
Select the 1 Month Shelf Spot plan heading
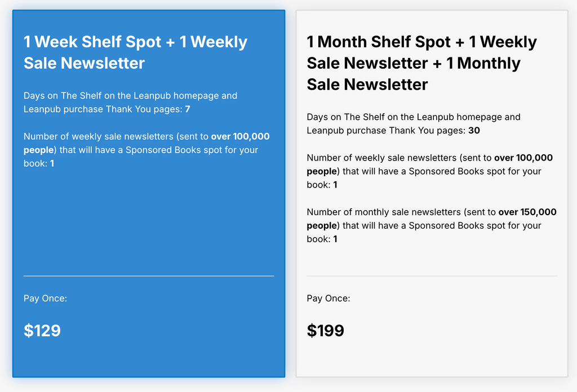click(421, 63)
